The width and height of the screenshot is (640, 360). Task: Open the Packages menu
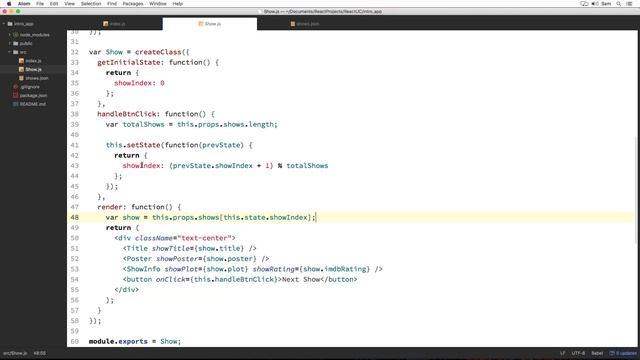pos(133,4)
